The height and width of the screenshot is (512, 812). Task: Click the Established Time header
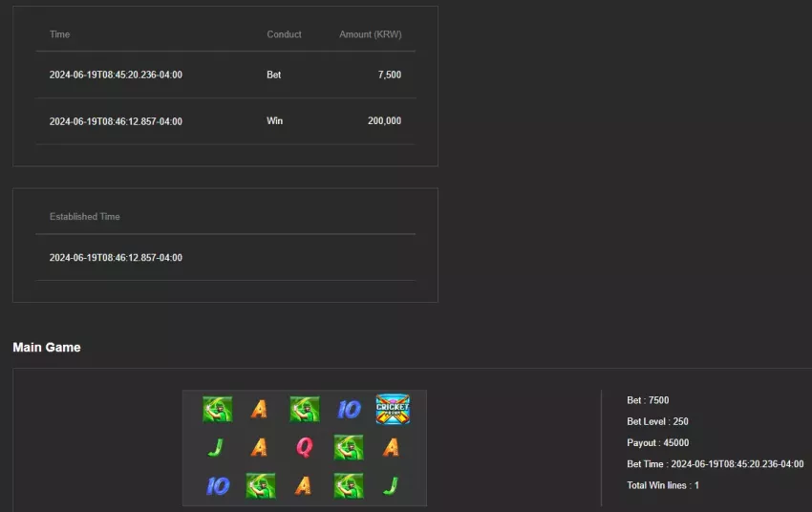(84, 217)
